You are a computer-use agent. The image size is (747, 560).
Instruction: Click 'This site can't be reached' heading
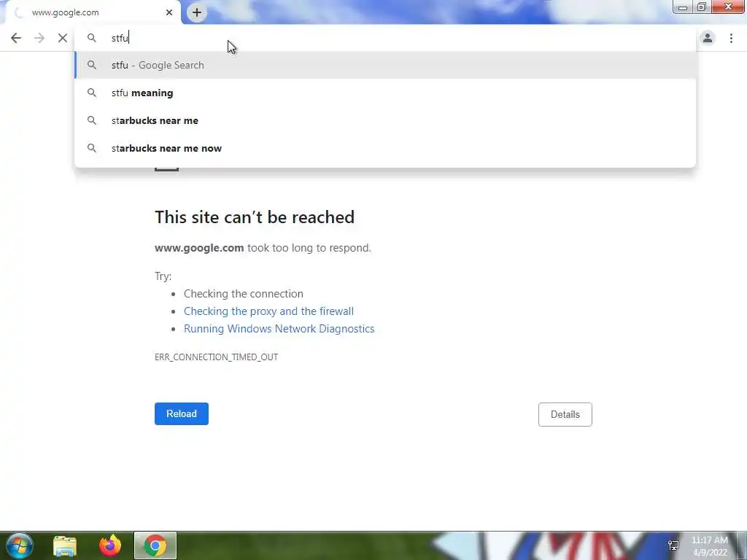255,217
